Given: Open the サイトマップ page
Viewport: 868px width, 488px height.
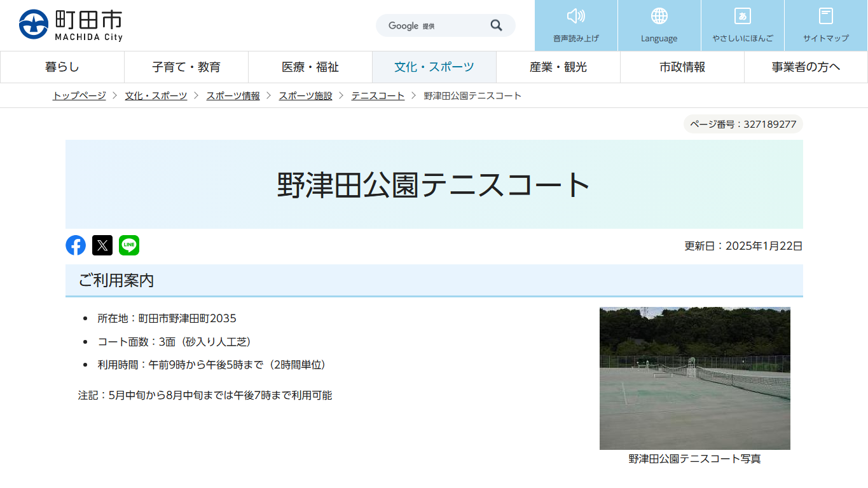Looking at the screenshot, I should click(826, 25).
